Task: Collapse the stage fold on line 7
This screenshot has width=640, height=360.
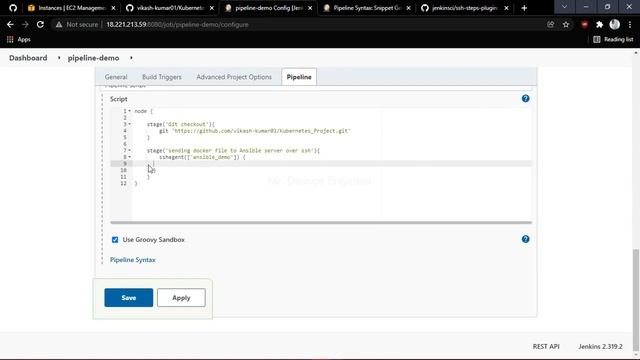Action: (129, 151)
